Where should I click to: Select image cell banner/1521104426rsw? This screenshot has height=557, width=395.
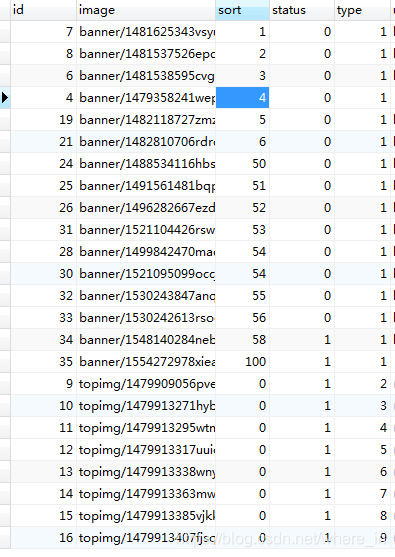pos(146,229)
